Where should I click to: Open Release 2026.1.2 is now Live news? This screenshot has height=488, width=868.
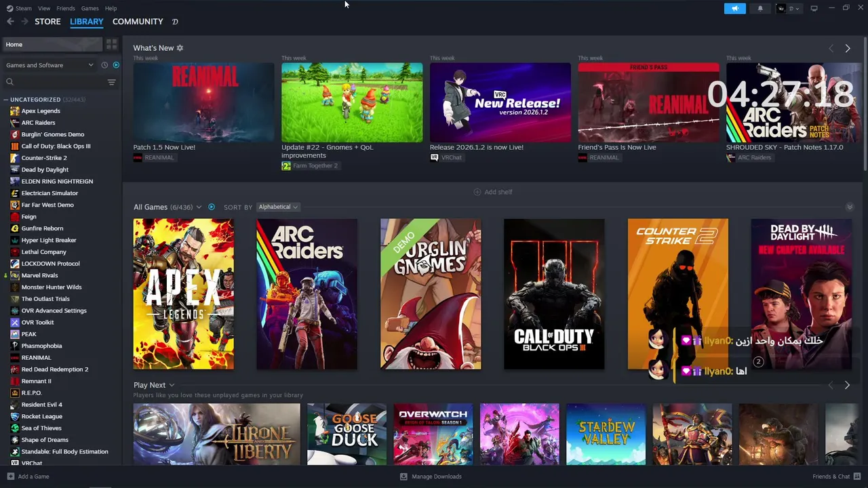point(500,103)
